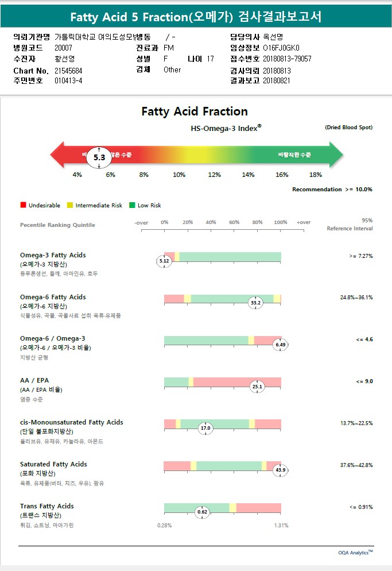Select the 6.49 Omega-6/Omega-3 ratio marker

coord(281,345)
